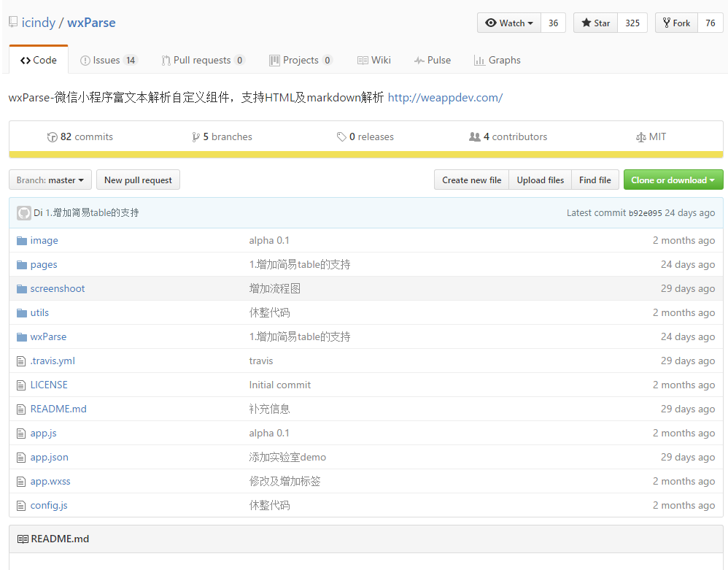This screenshot has height=570, width=728.
Task: Click the app.wxss file icon
Action: pyautogui.click(x=21, y=482)
